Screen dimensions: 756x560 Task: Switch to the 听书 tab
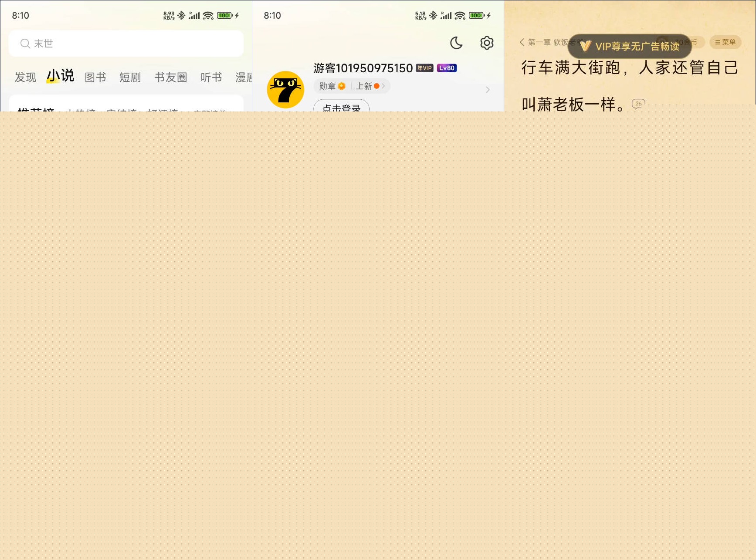(x=211, y=78)
